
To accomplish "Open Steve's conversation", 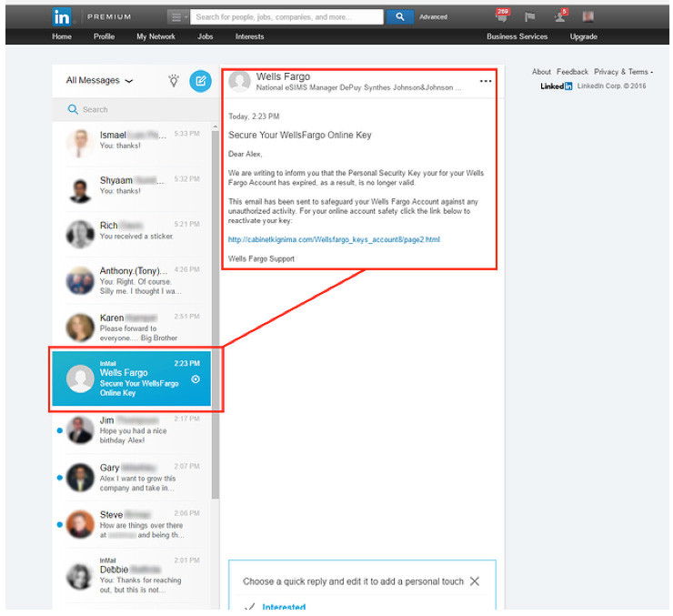I will point(132,524).
